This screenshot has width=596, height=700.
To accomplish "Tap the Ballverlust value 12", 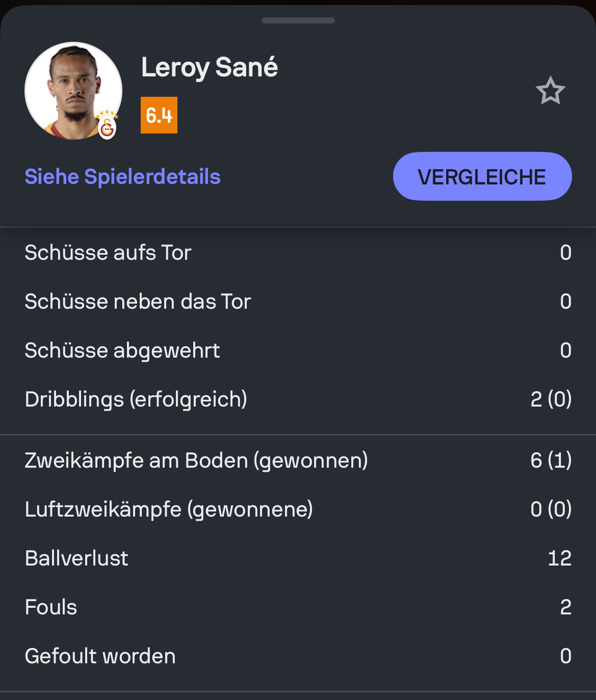I will click(x=560, y=558).
